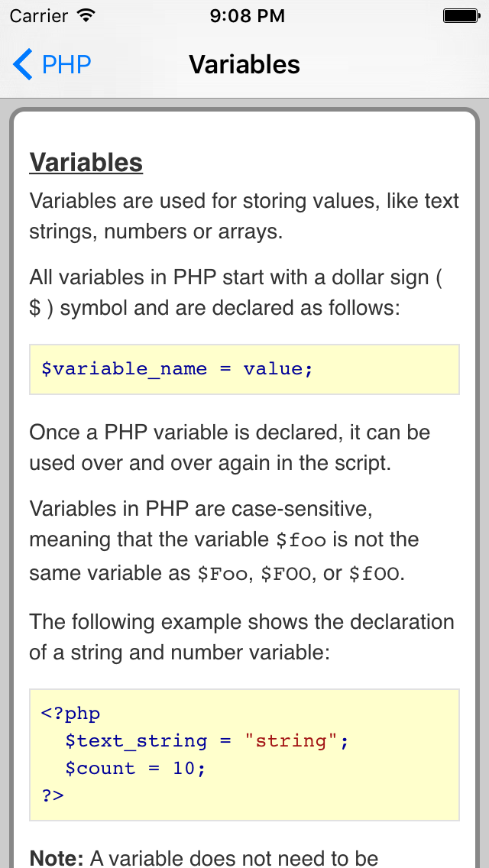Tap the paragraph about storing values

coord(244,216)
